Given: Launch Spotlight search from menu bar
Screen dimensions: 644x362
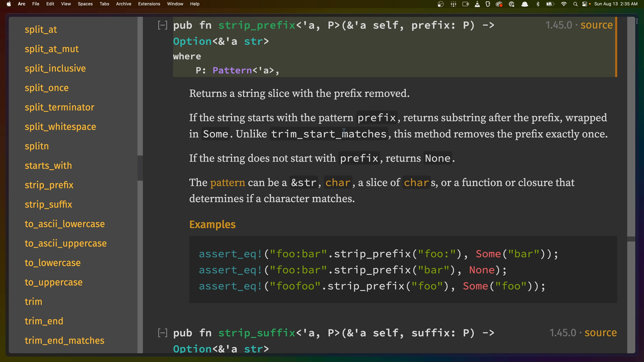Looking at the screenshot, I should (x=575, y=4).
